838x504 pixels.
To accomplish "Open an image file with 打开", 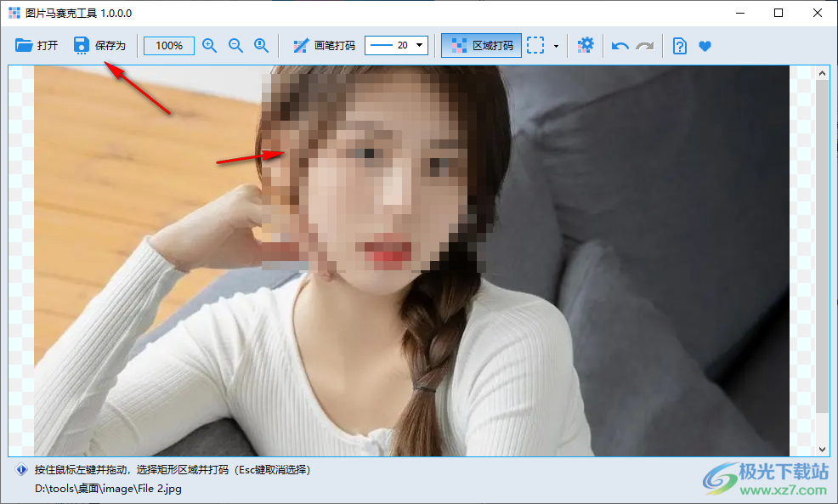I will pyautogui.click(x=37, y=45).
